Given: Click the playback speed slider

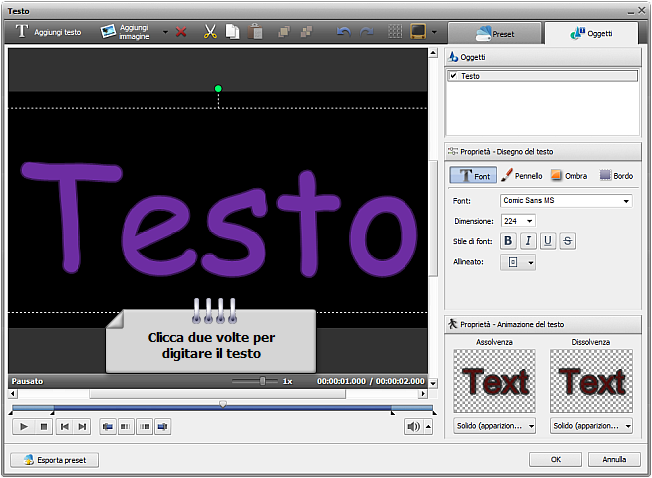Looking at the screenshot, I should (x=263, y=381).
